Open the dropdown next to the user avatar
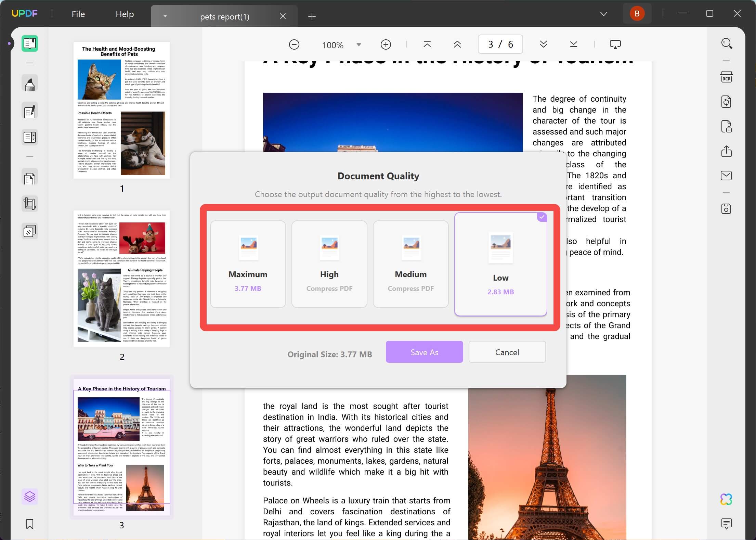Image resolution: width=756 pixels, height=540 pixels. tap(603, 14)
